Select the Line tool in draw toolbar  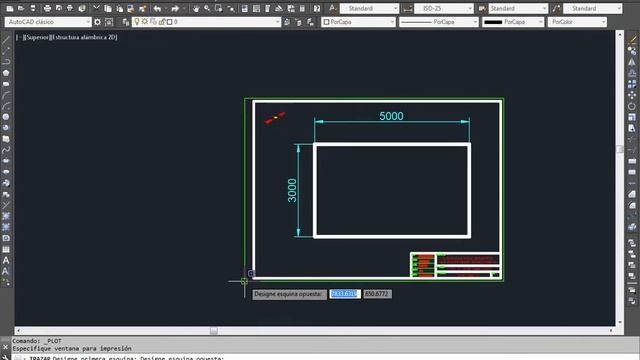(6, 40)
